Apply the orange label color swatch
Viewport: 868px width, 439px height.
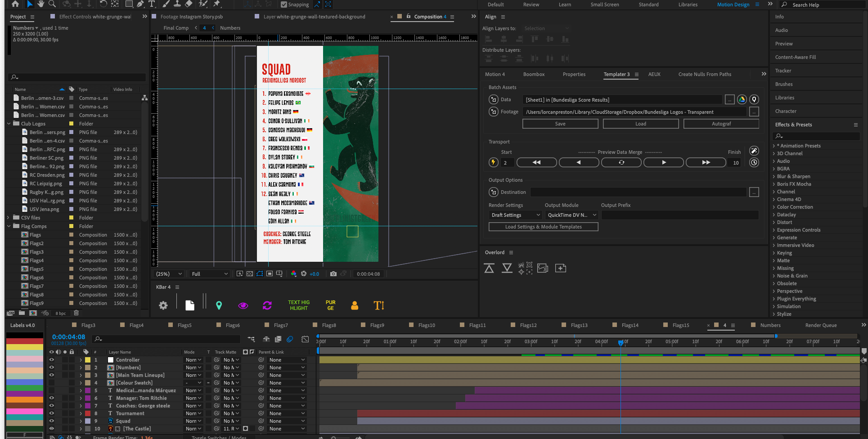tap(25, 399)
